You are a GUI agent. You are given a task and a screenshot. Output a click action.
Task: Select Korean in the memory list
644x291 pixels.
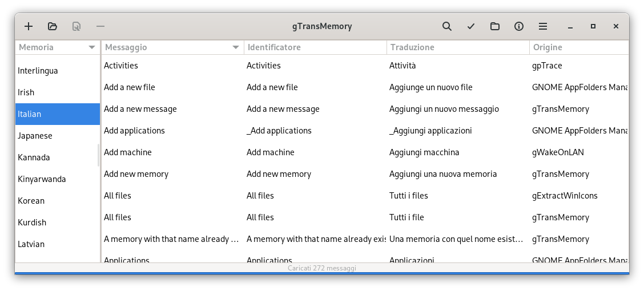pos(58,201)
